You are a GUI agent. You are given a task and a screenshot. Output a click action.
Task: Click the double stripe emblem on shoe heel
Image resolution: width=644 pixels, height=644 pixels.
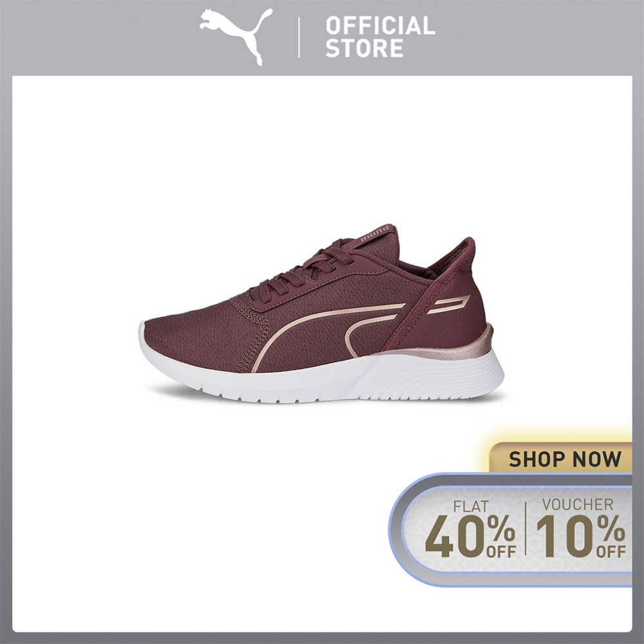[448, 305]
